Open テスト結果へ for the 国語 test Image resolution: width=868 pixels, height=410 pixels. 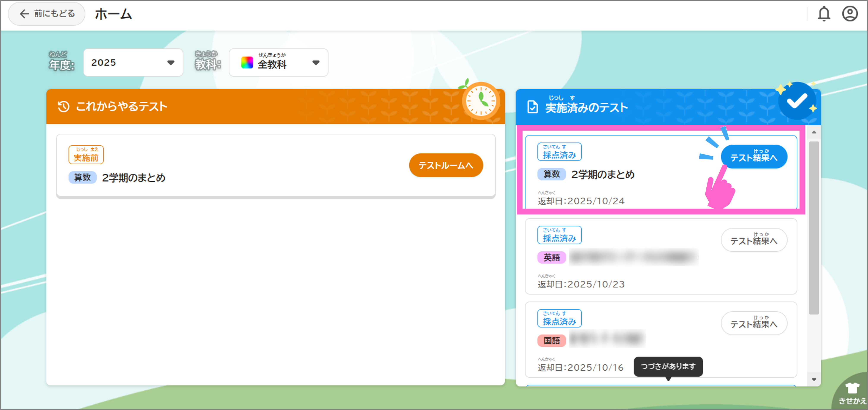pyautogui.click(x=754, y=323)
